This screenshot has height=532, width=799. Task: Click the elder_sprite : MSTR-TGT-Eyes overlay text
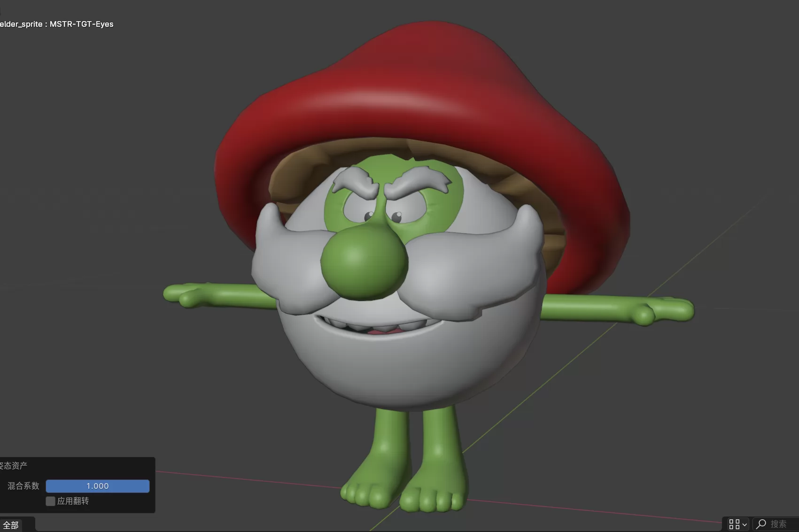click(x=57, y=24)
